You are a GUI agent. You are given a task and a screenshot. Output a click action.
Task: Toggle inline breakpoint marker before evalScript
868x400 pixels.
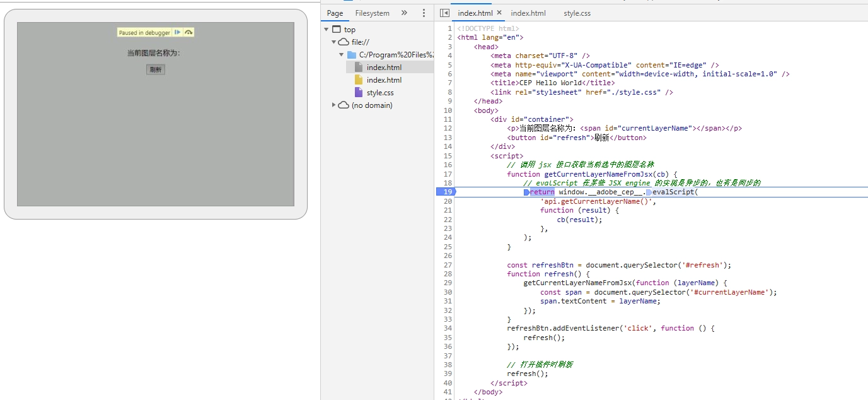649,192
